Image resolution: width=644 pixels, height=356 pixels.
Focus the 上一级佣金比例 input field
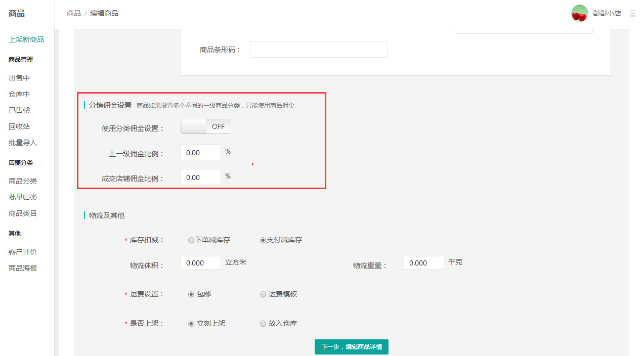coord(200,152)
